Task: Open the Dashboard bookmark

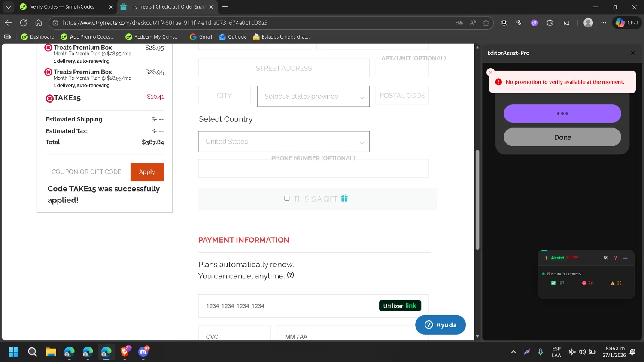Action: click(x=38, y=37)
